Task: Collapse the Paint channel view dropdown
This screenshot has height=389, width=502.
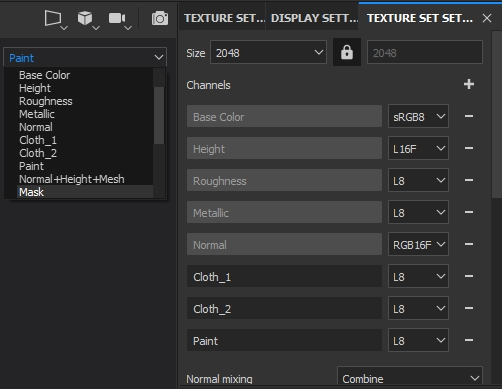Action: [x=85, y=57]
